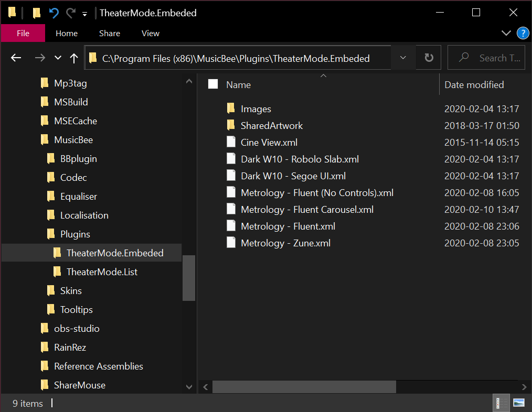
Task: Switch to details view layout icon
Action: point(502,403)
